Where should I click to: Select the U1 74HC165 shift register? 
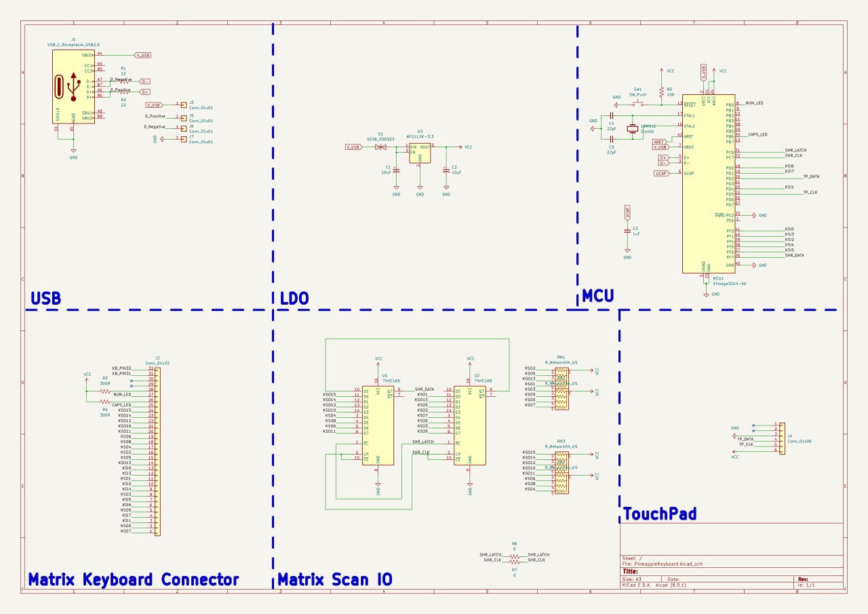tap(378, 425)
